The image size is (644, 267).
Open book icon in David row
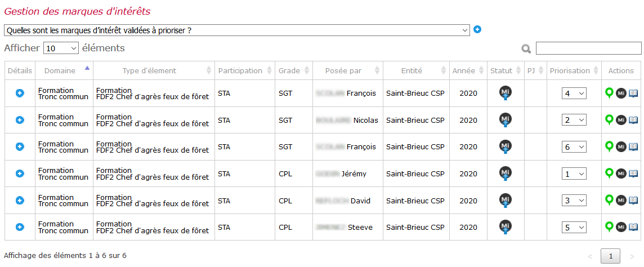634,200
